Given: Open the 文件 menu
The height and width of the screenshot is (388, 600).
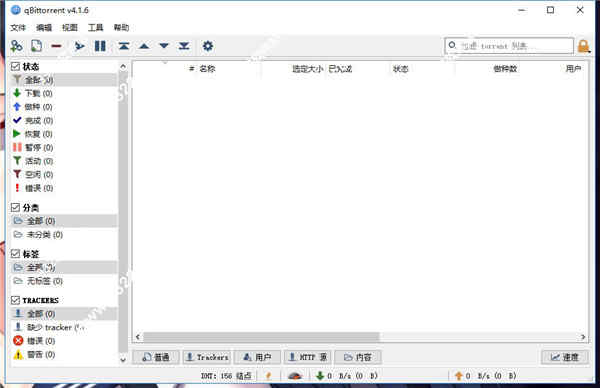Looking at the screenshot, I should [x=18, y=28].
